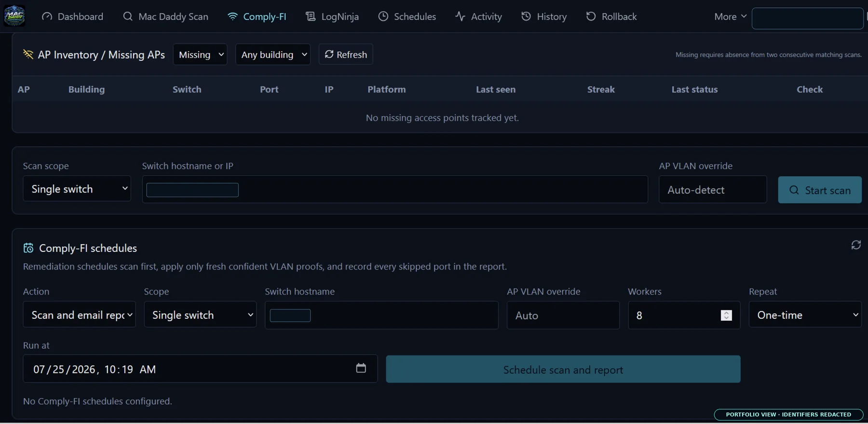Sort by the Last status column header
The width and height of the screenshot is (868, 424).
pyautogui.click(x=694, y=89)
